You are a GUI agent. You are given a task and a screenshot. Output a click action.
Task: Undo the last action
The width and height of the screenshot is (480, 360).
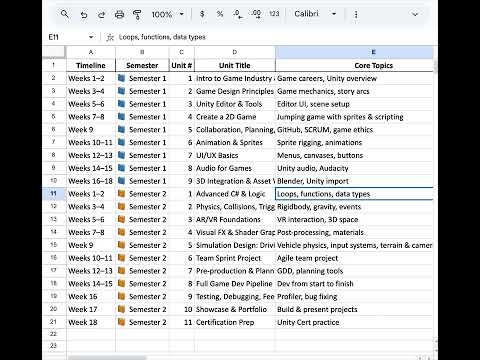click(x=84, y=14)
